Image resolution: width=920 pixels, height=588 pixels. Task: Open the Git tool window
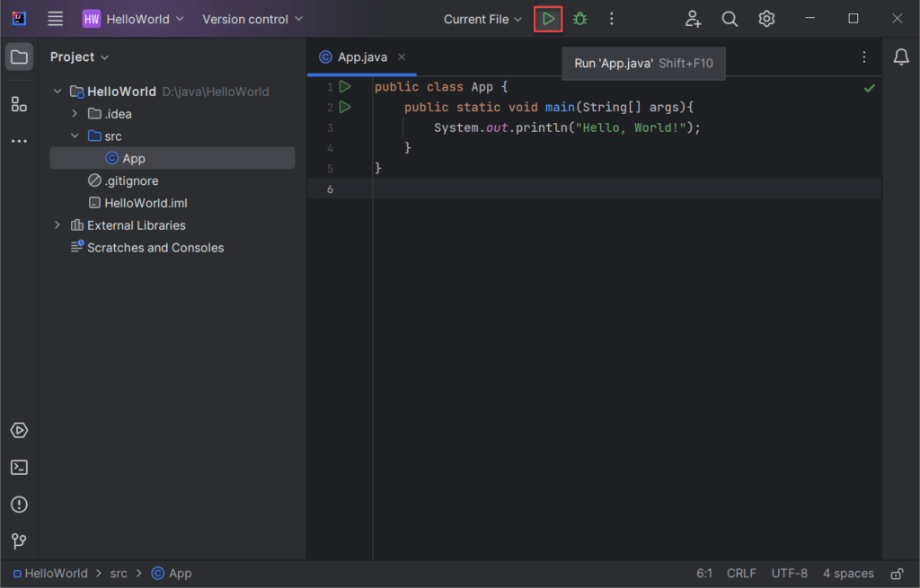pyautogui.click(x=19, y=541)
